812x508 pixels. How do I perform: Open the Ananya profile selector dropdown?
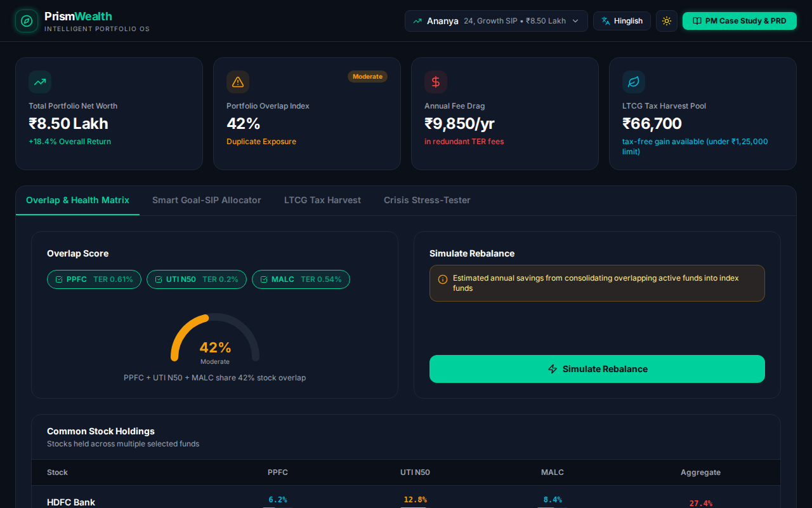point(496,21)
